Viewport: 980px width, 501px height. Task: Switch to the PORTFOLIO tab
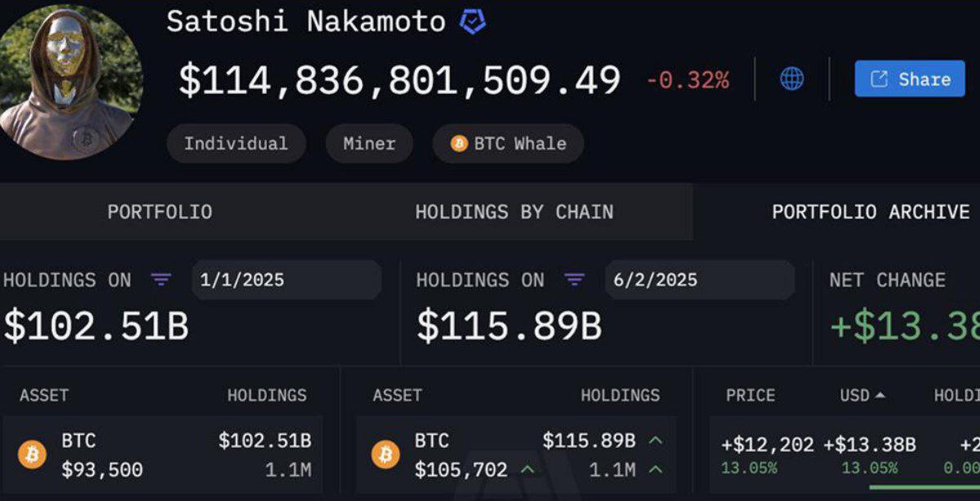point(160,212)
